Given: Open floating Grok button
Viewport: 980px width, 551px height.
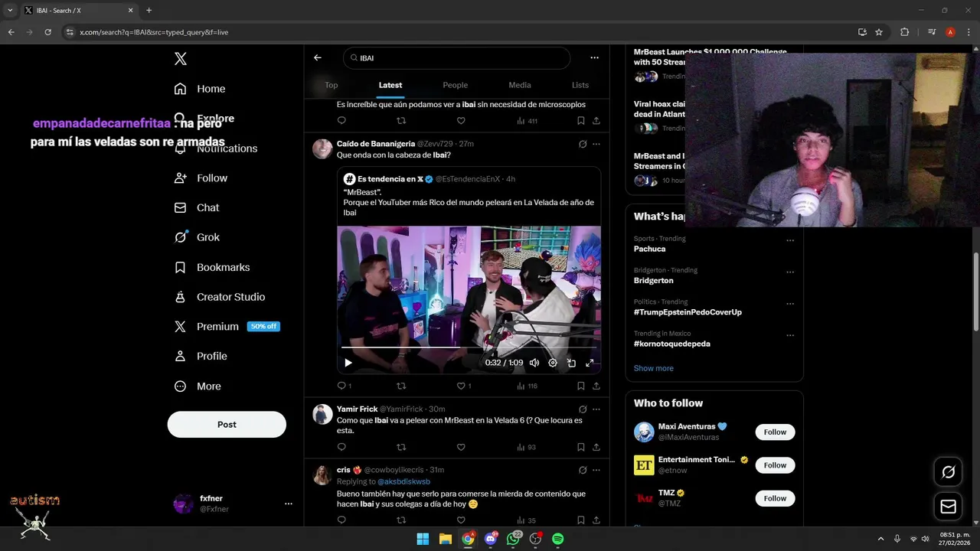Looking at the screenshot, I should 948,472.
